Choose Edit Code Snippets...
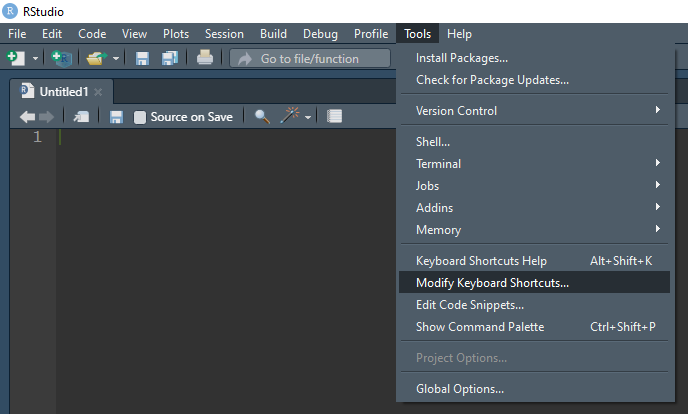The width and height of the screenshot is (688, 414). click(x=534, y=304)
